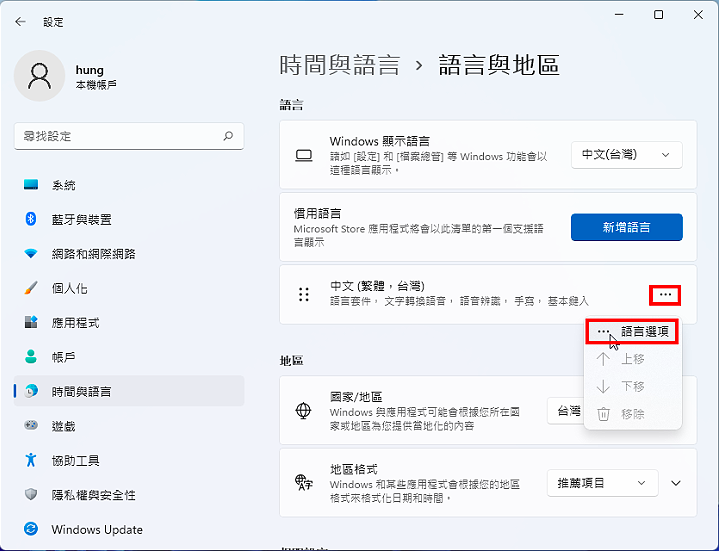This screenshot has width=723, height=554.
Task: Open the three-dot menu for 中文 (繁體，台灣)
Action: (665, 295)
